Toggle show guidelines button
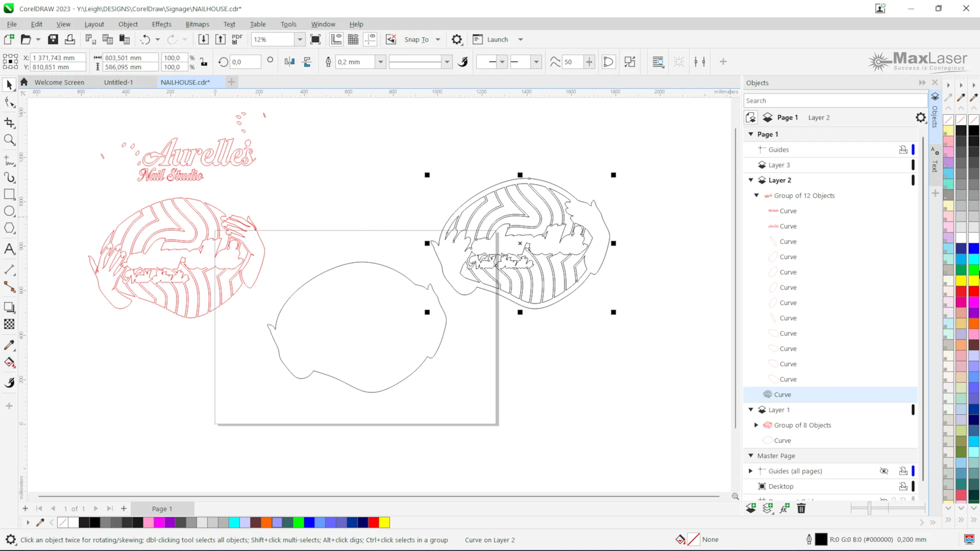The width and height of the screenshot is (980, 551). pyautogui.click(x=371, y=39)
